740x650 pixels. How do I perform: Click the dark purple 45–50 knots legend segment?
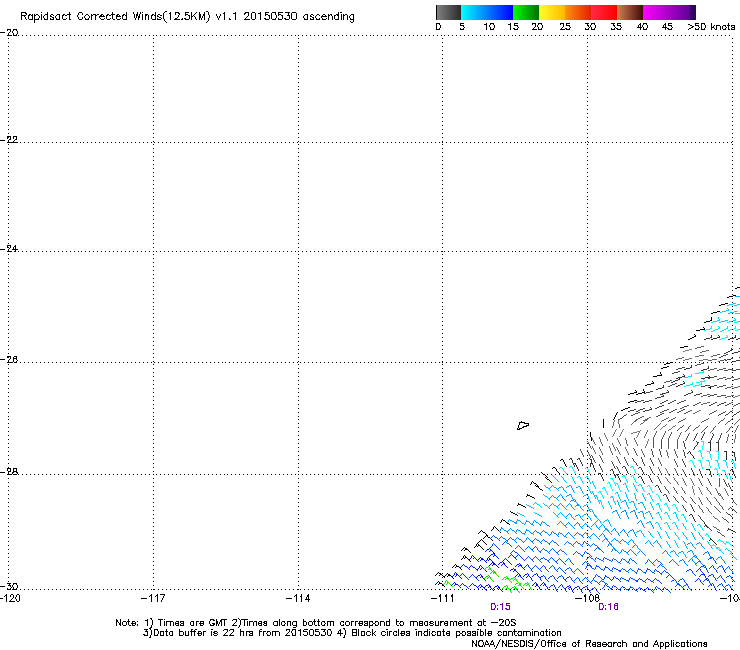[682, 12]
